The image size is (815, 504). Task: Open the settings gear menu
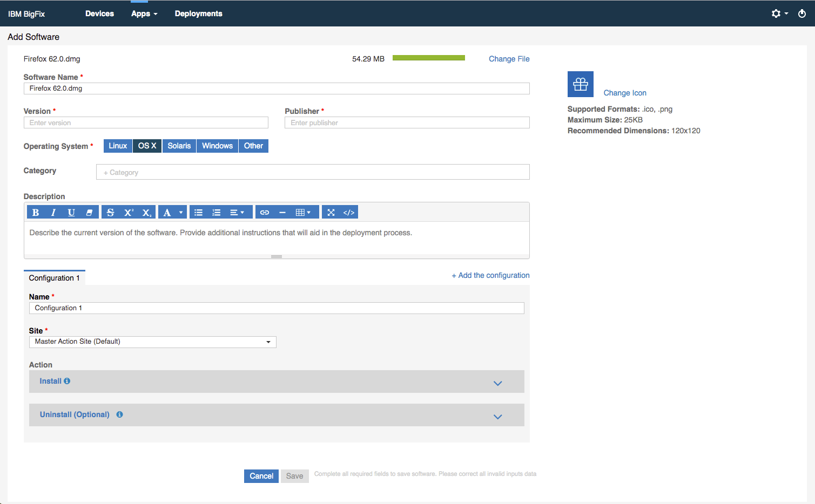click(x=779, y=13)
